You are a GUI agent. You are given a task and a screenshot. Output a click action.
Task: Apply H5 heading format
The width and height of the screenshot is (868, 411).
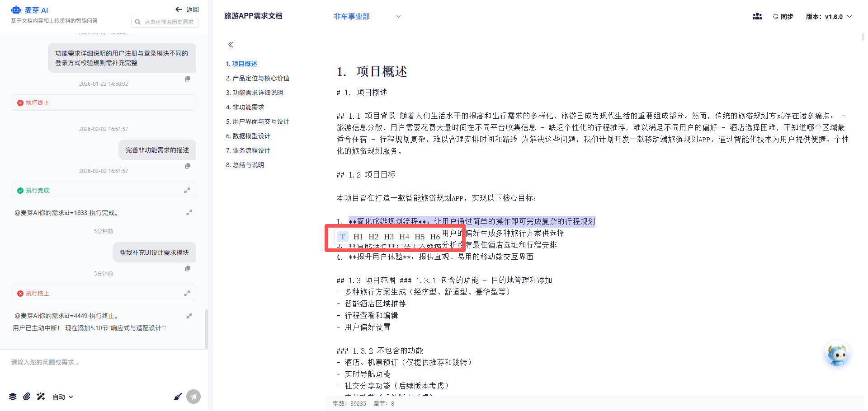tap(420, 237)
